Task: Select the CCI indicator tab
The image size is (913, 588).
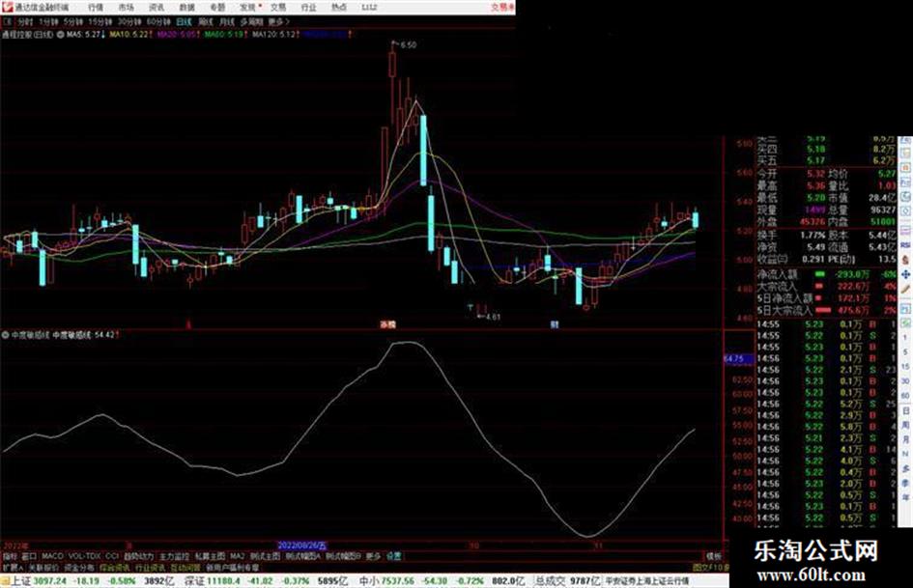Action: pyautogui.click(x=112, y=556)
